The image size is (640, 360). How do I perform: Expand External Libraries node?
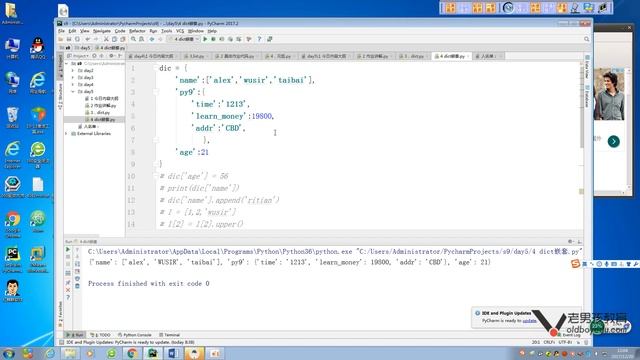click(67, 133)
